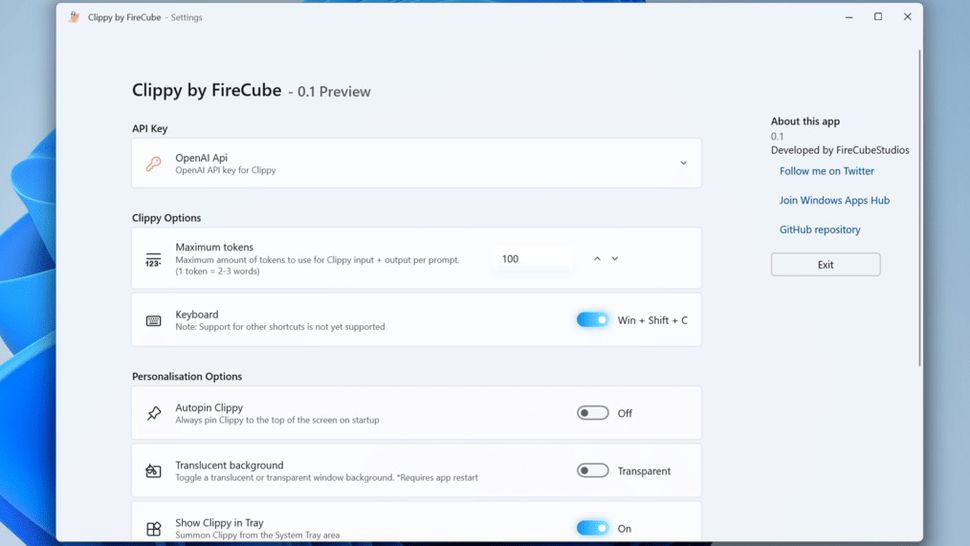Turn off Show Clippy in Tray toggle
970x546 pixels.
point(592,528)
